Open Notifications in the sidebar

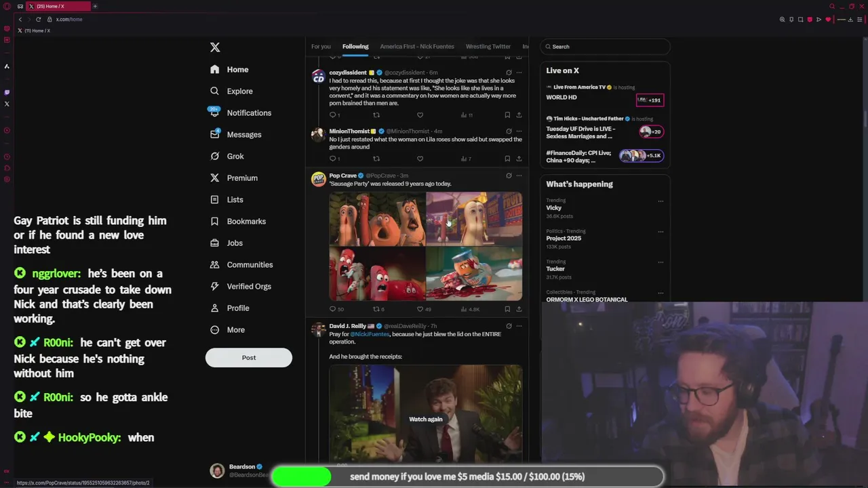(240, 113)
